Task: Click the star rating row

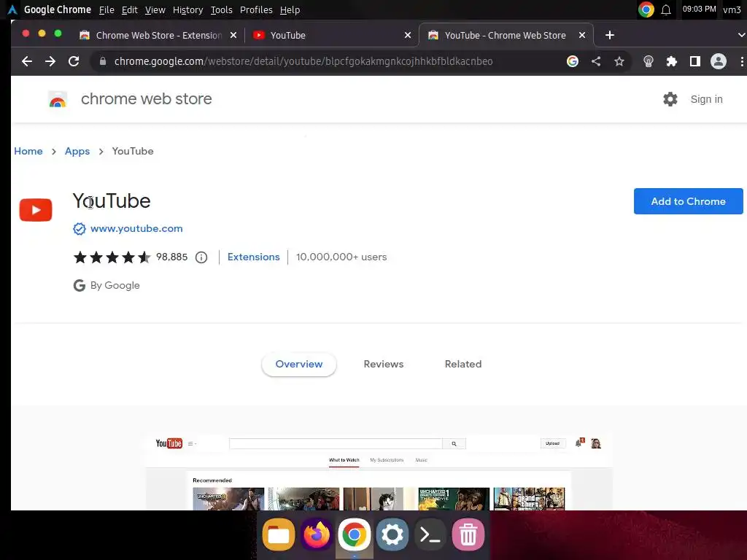Action: click(112, 257)
